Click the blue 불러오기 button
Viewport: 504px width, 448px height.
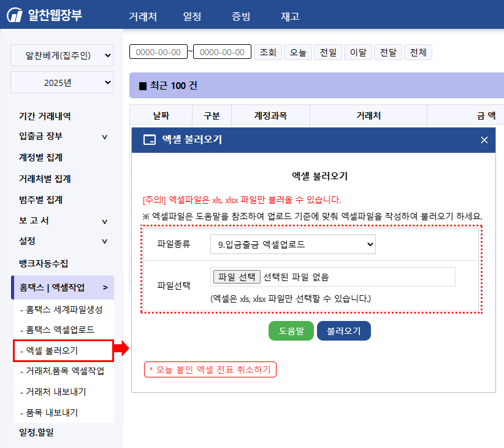[x=343, y=331]
